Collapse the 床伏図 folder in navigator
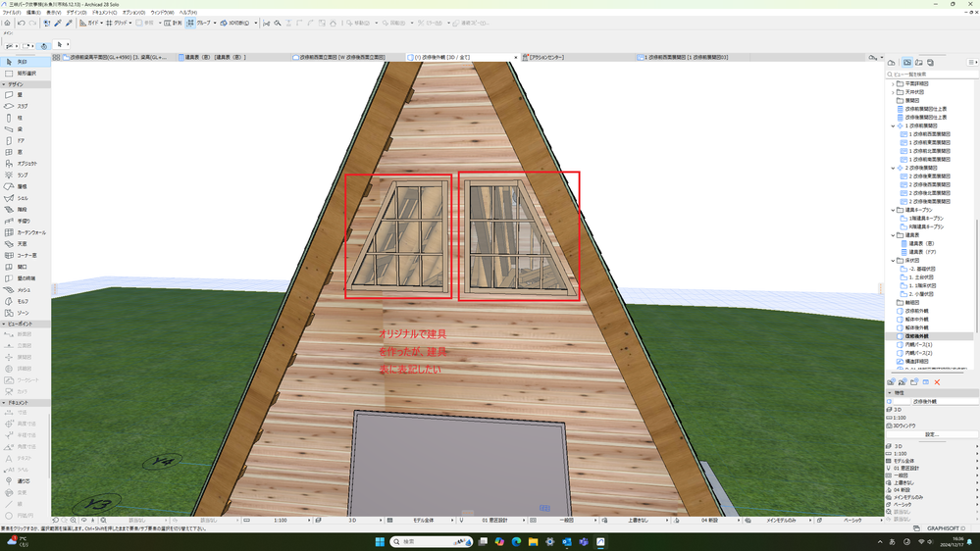 point(893,261)
